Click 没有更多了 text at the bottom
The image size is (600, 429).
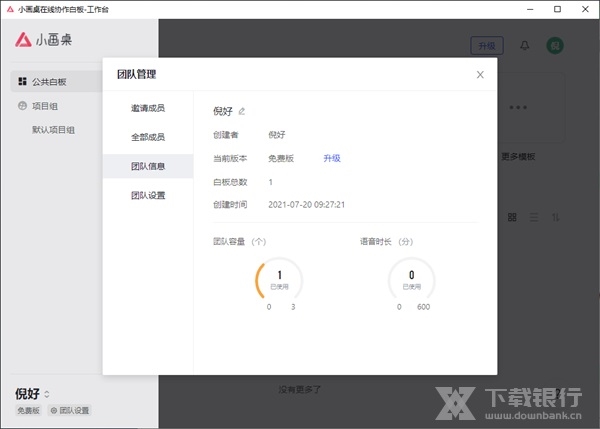tap(300, 389)
